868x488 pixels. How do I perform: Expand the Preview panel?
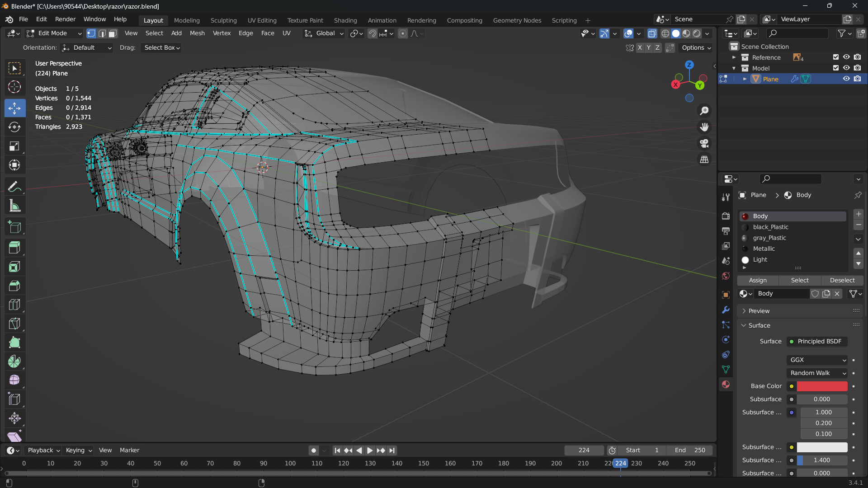759,311
